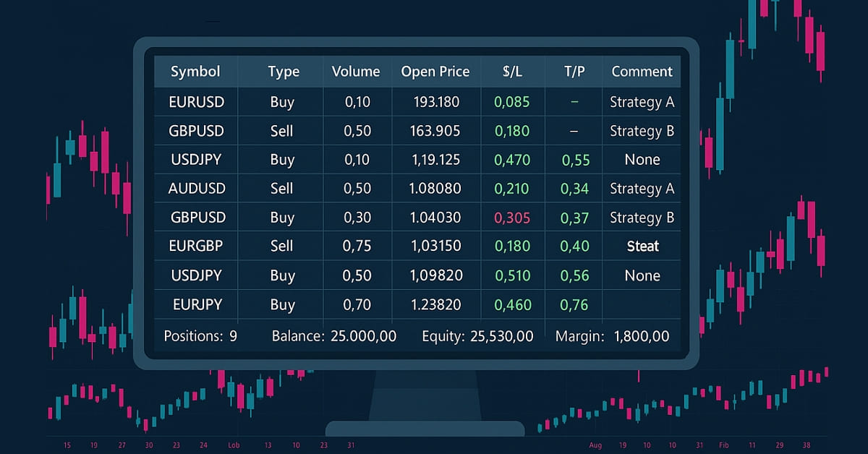Click open price 1,03150
868x454 pixels.
435,247
